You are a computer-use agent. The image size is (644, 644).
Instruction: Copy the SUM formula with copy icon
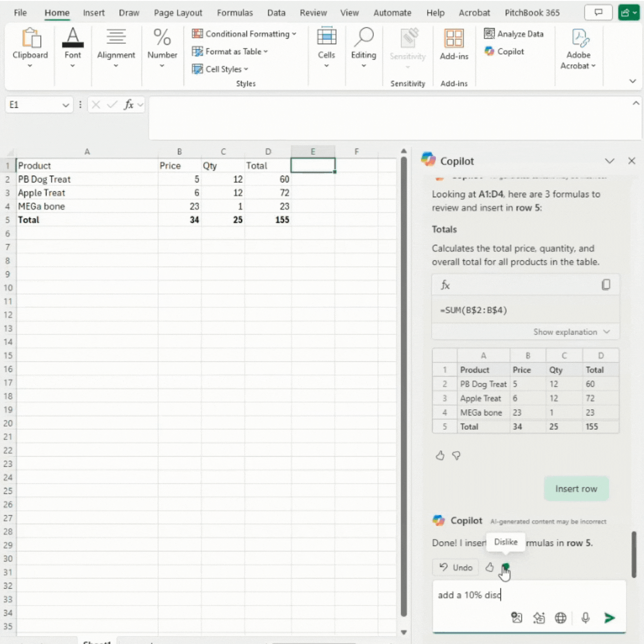[x=606, y=285]
